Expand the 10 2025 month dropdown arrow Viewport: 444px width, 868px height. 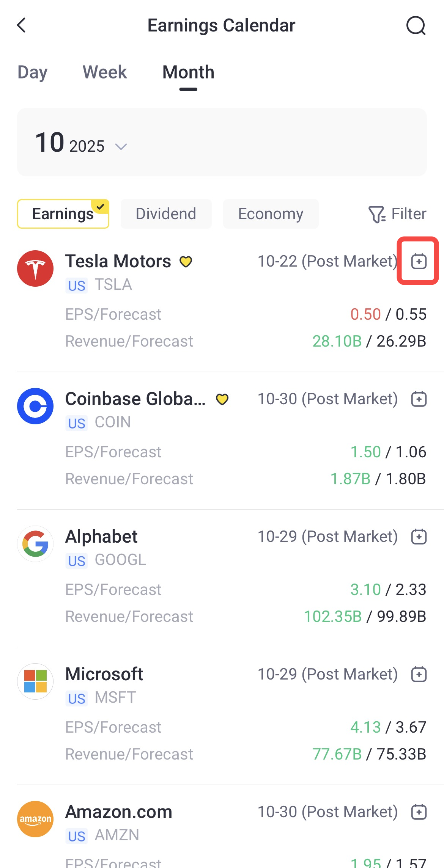click(x=121, y=146)
